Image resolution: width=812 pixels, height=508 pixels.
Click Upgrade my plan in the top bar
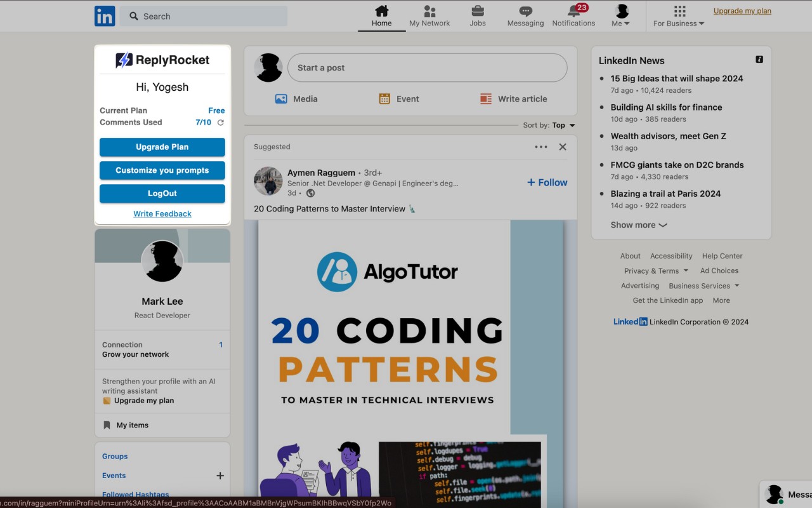(742, 11)
